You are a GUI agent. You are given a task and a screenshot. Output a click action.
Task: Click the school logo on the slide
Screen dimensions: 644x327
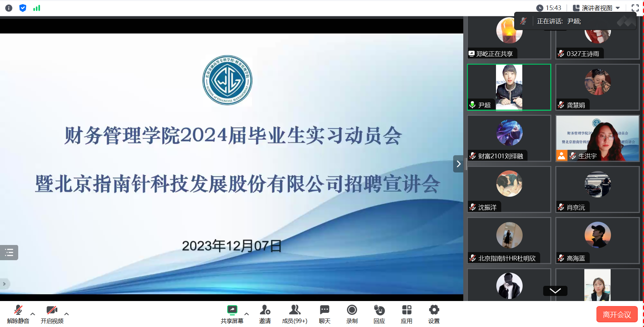tap(227, 80)
